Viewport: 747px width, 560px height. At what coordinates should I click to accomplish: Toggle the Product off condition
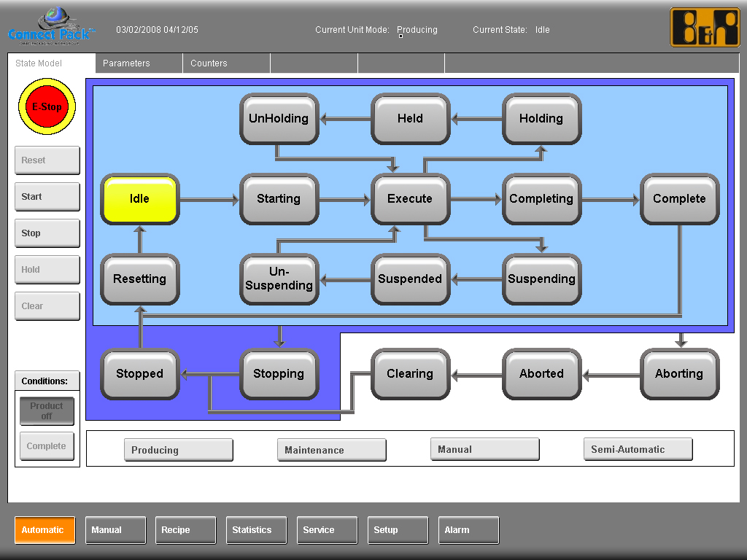47,411
